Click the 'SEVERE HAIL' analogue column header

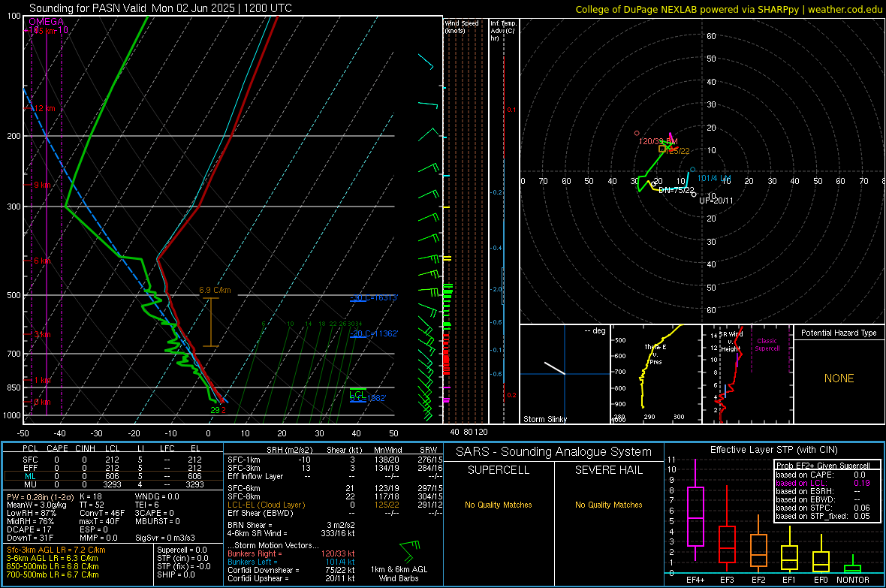point(608,470)
